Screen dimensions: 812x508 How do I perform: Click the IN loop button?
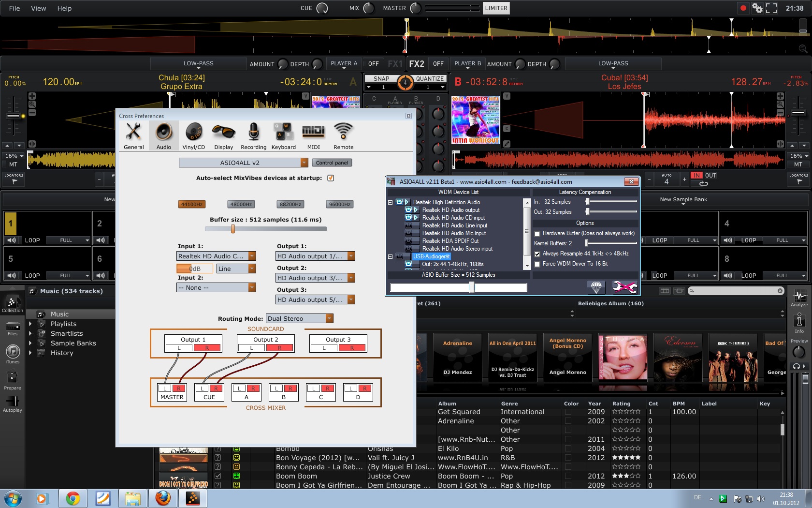pyautogui.click(x=696, y=175)
